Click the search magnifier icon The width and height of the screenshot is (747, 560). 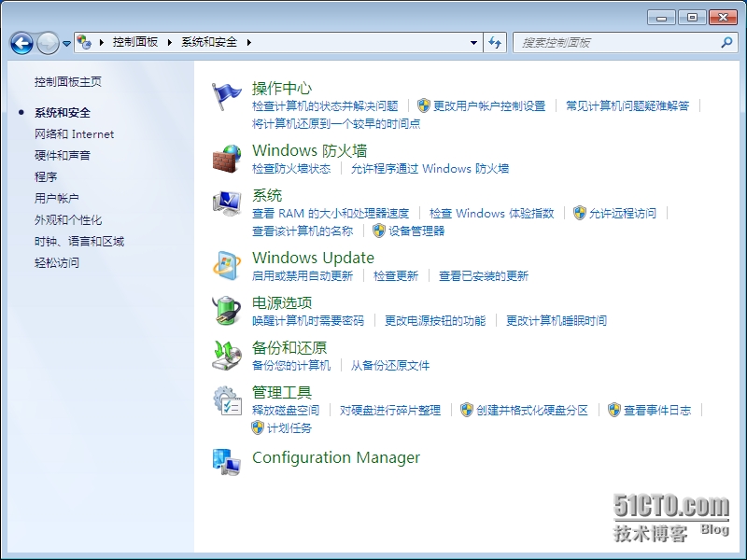[x=726, y=42]
